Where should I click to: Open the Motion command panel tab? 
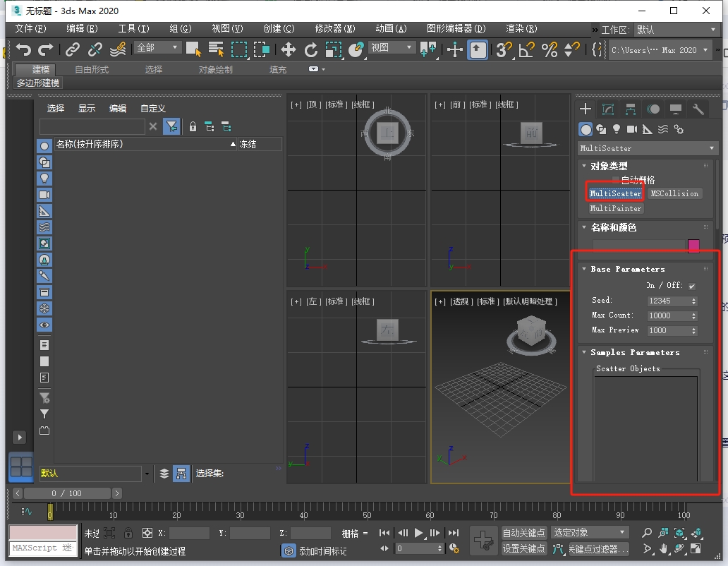point(653,109)
